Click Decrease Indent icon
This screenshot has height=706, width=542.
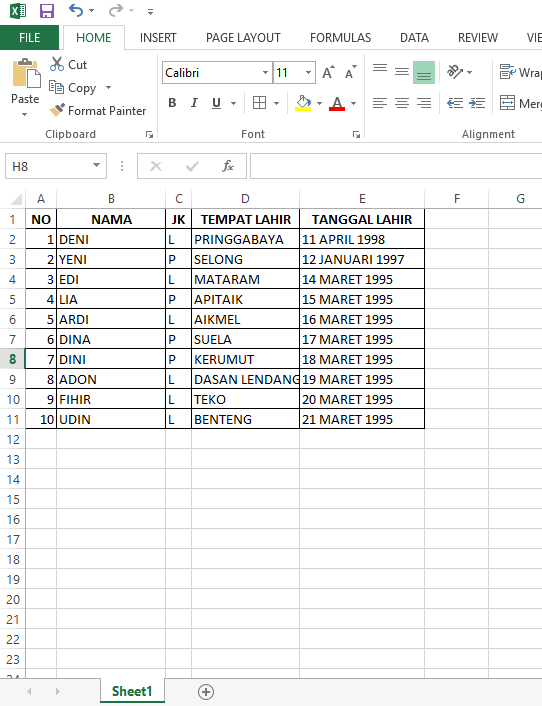pyautogui.click(x=455, y=103)
